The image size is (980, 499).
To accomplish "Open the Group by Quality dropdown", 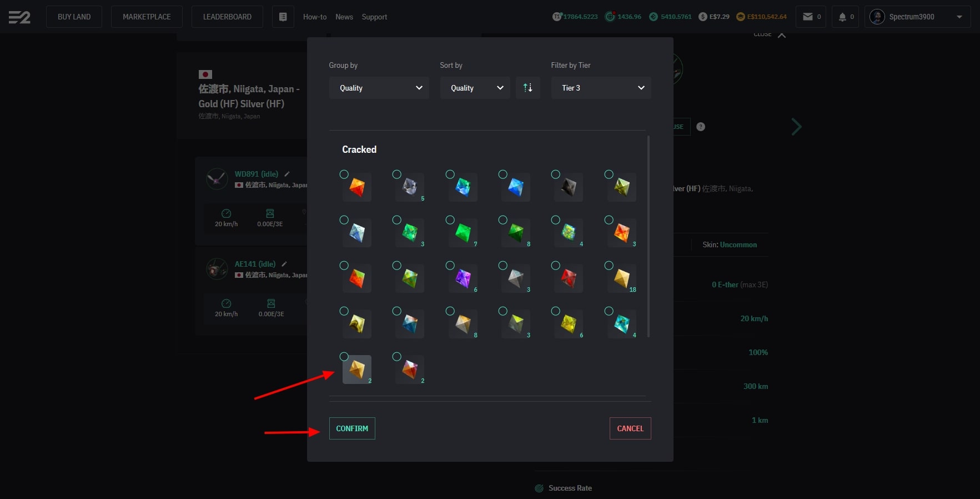I will tap(379, 88).
